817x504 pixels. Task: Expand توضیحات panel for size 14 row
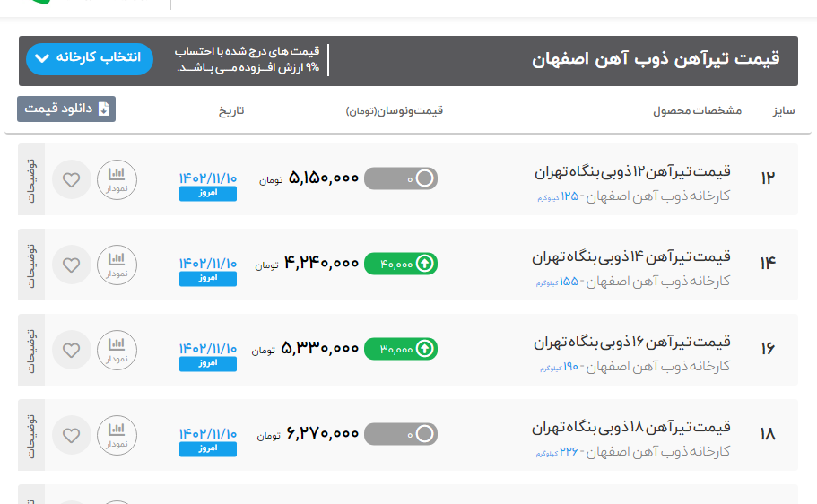pyautogui.click(x=31, y=265)
